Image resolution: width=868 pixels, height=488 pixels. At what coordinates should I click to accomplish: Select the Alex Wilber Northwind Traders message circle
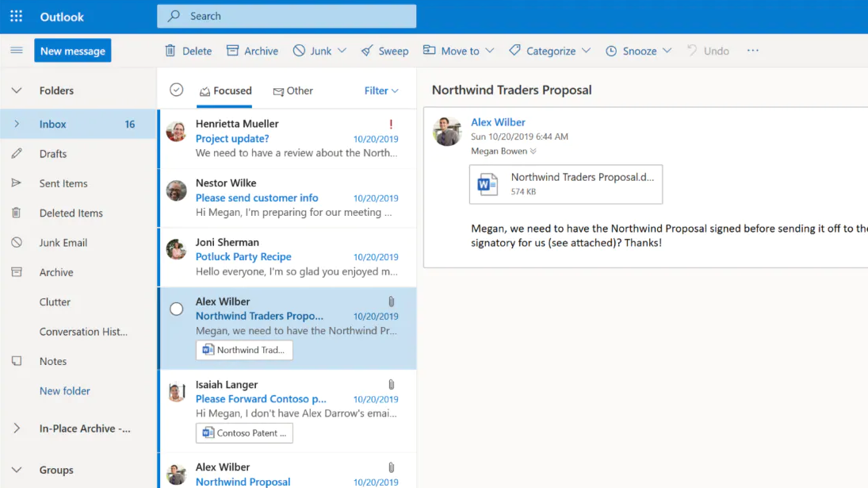pyautogui.click(x=177, y=309)
